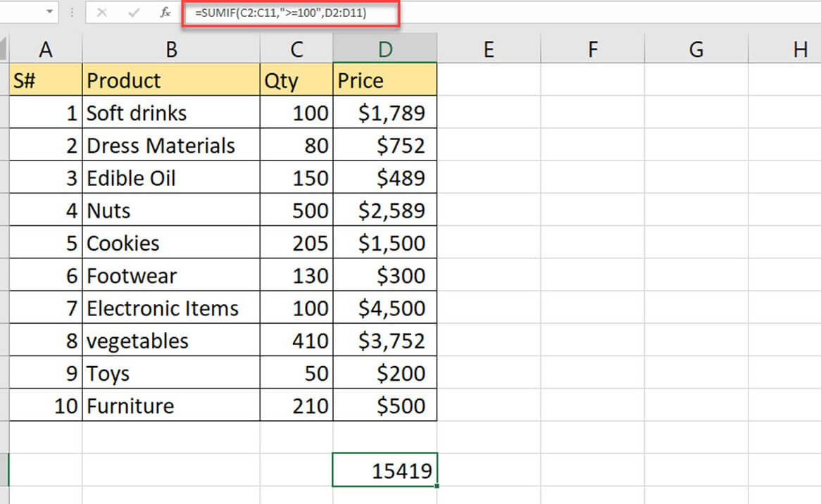
Task: Select column A header
Action: click(x=46, y=49)
